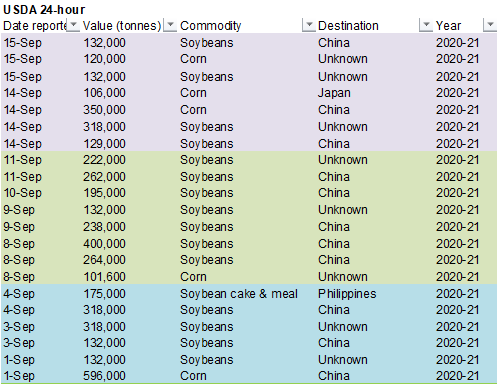
Task: Click the 350,000 corn value cell
Action: pos(104,110)
